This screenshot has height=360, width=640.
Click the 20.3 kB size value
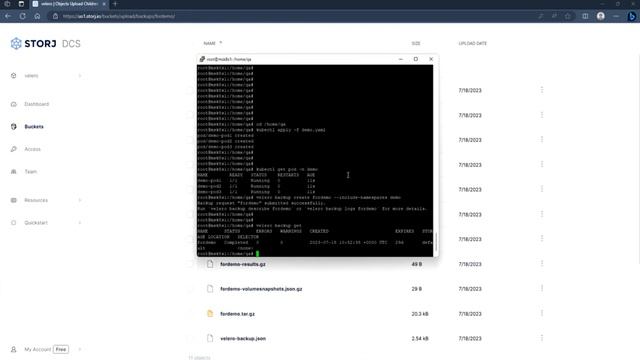[x=420, y=313]
